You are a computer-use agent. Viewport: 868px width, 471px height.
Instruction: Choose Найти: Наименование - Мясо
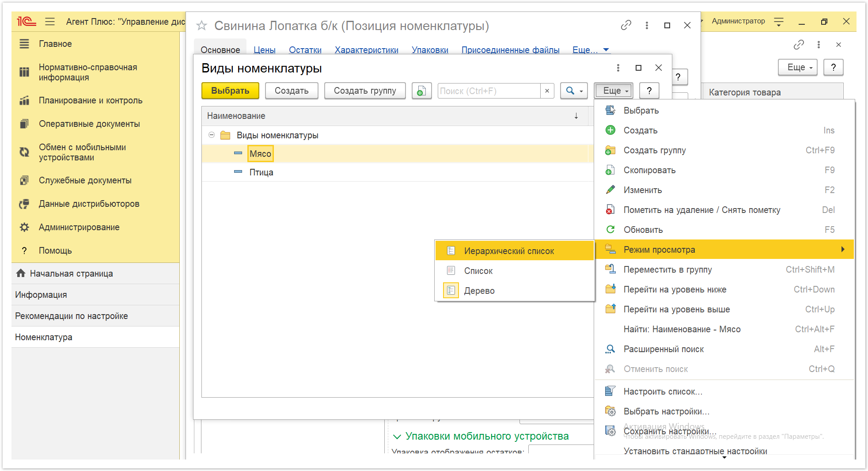click(724, 329)
